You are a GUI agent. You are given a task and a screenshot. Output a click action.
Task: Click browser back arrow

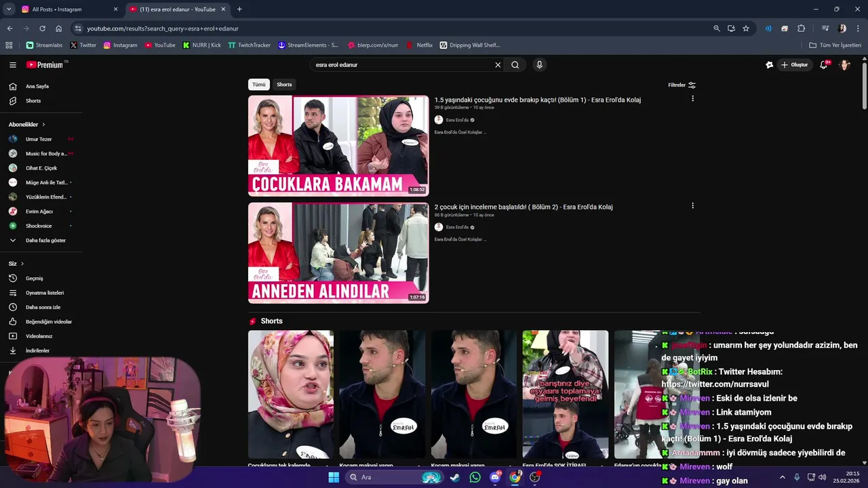coord(9,28)
